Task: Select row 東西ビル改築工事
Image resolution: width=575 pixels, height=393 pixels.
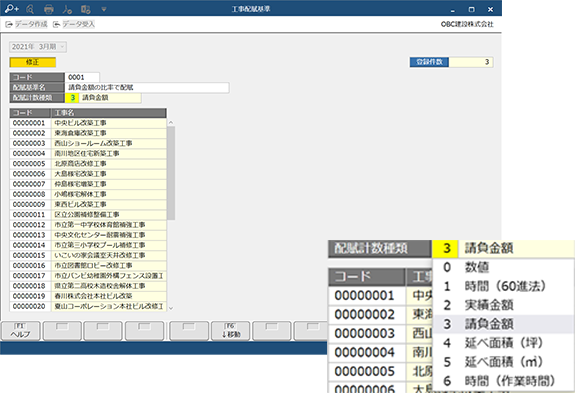Action: tap(88, 204)
